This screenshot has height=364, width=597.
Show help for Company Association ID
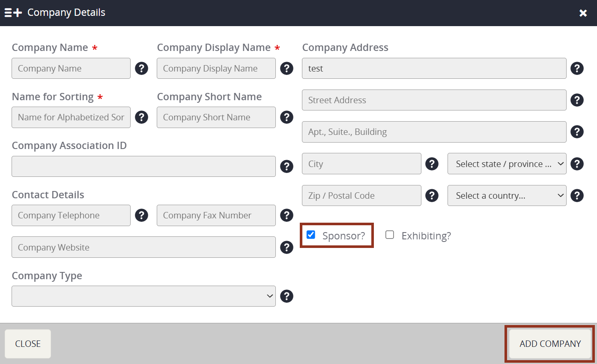[287, 166]
